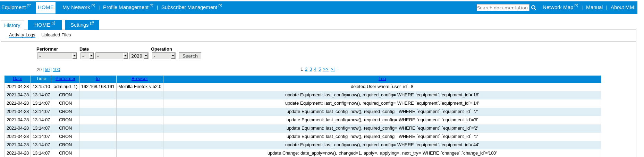Click the Time column header
The width and height of the screenshot is (644, 157).
41,79
